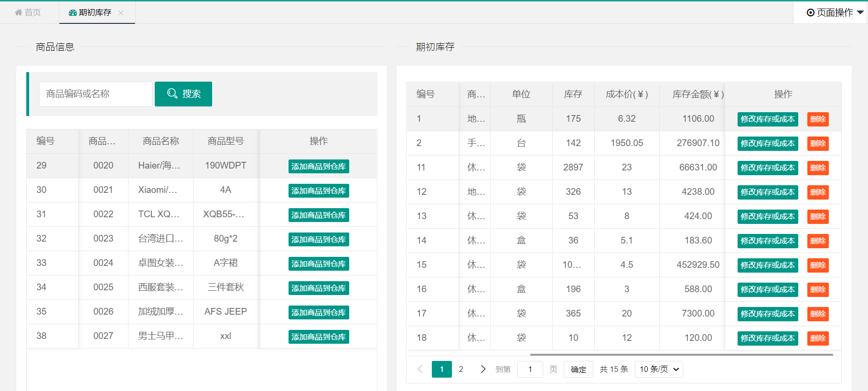The height and width of the screenshot is (391, 868).
Task: Click the 搜索 search button
Action: pyautogui.click(x=183, y=94)
